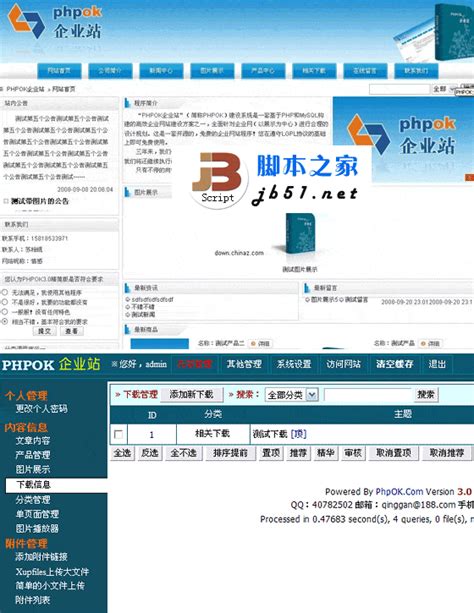Click 退出 to log out of admin
The image size is (474, 613).
[437, 364]
